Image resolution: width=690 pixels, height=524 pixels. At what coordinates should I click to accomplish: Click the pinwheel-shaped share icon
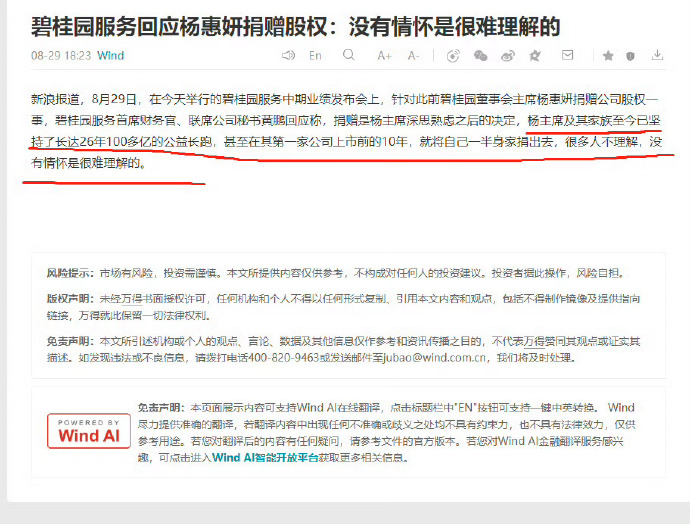(535, 55)
